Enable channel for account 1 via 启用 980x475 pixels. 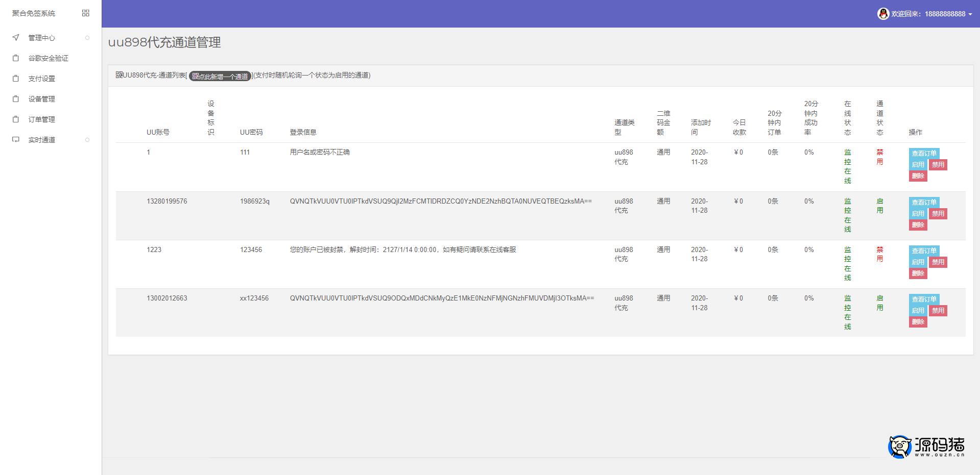click(x=918, y=165)
